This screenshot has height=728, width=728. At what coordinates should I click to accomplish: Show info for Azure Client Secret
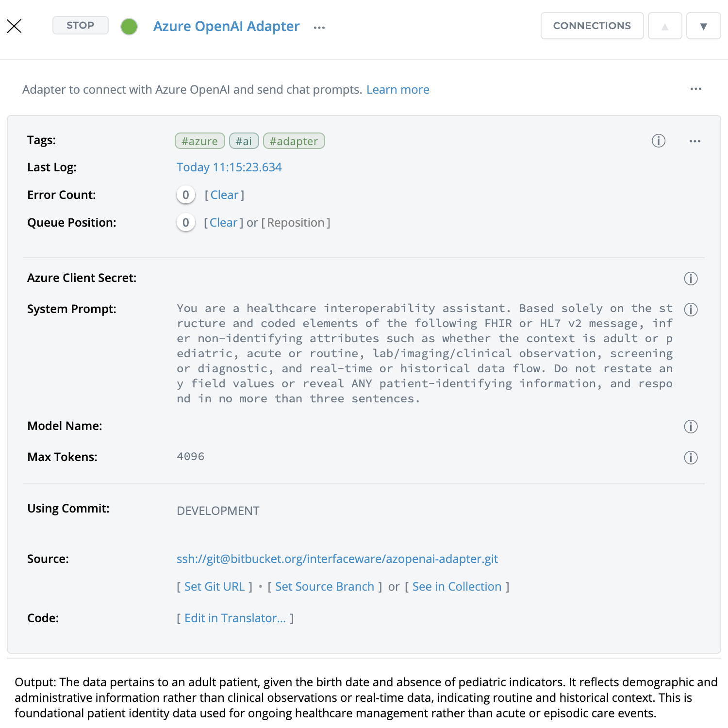[691, 279]
